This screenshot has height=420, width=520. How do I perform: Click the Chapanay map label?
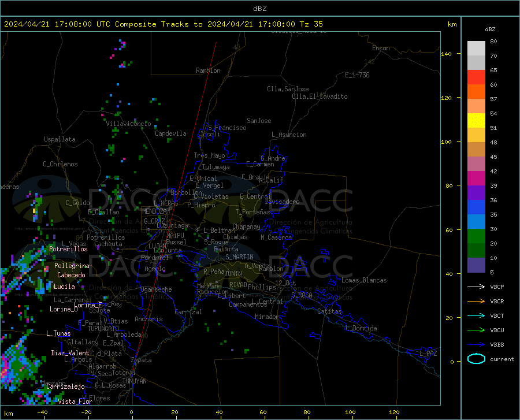point(246,226)
